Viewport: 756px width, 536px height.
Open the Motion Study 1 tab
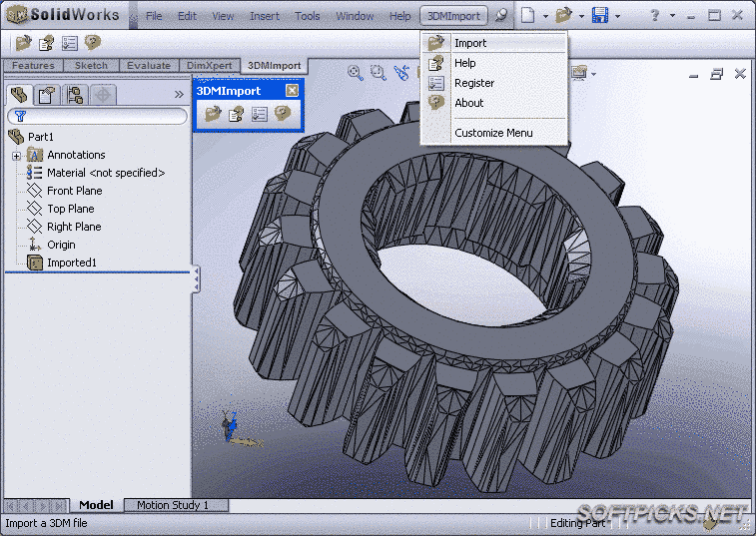pos(172,505)
